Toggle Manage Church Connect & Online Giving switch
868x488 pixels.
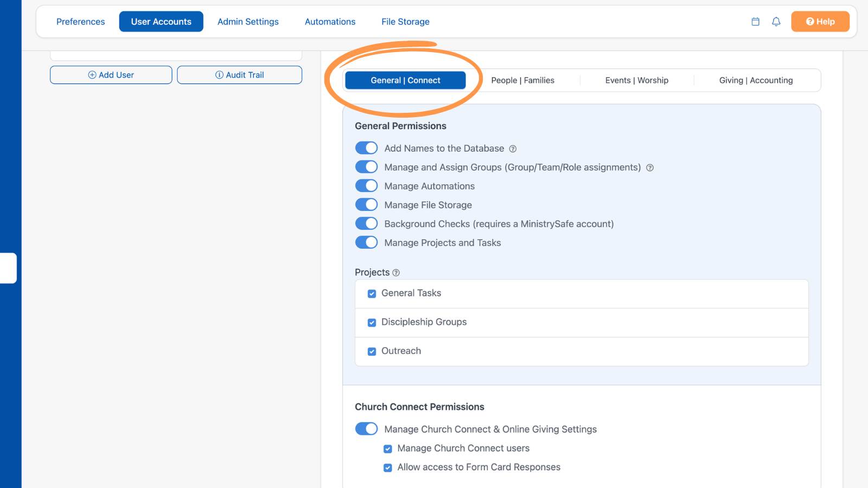(x=367, y=429)
